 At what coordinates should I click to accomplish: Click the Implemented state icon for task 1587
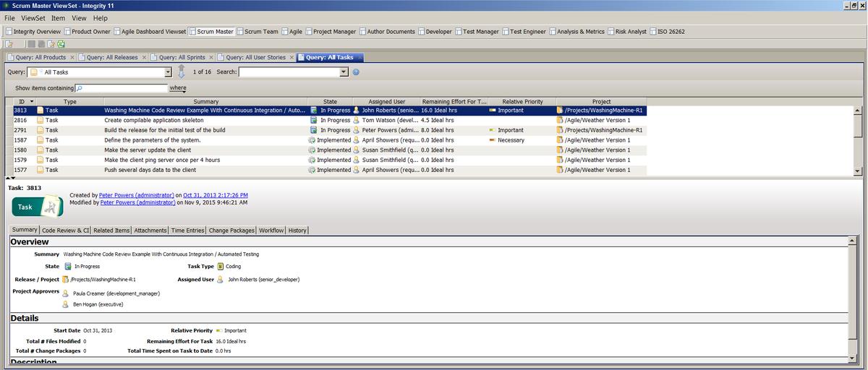click(x=312, y=140)
